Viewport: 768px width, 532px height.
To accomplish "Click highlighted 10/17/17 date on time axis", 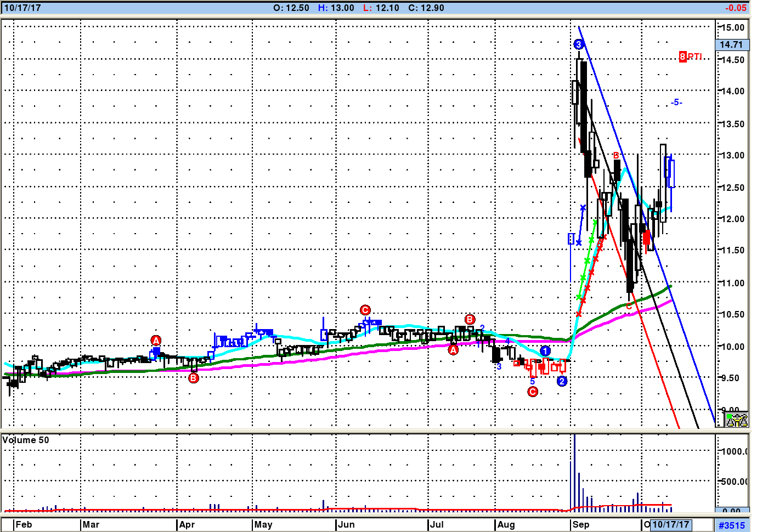I will click(670, 525).
